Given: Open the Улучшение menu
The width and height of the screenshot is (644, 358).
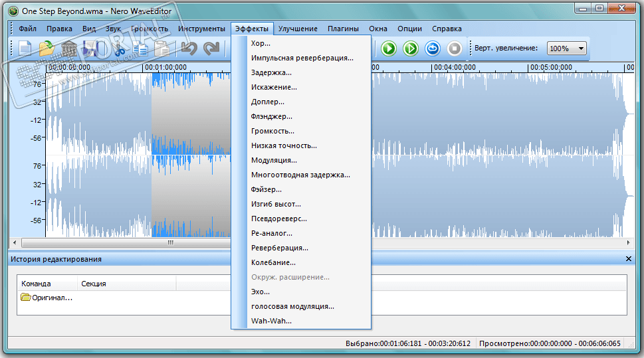Looking at the screenshot, I should [298, 29].
